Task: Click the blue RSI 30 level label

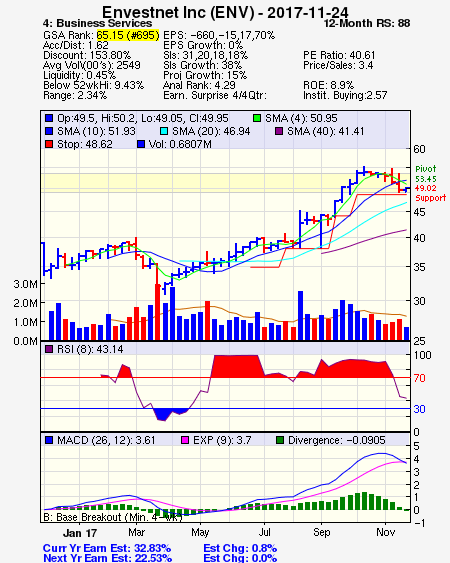Action: tap(419, 409)
